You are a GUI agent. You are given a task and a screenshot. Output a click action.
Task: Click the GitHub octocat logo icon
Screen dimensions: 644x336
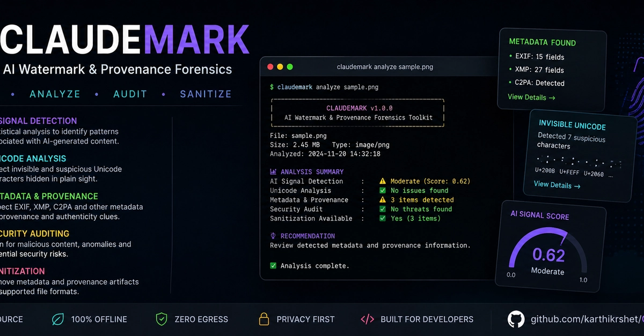pyautogui.click(x=516, y=319)
